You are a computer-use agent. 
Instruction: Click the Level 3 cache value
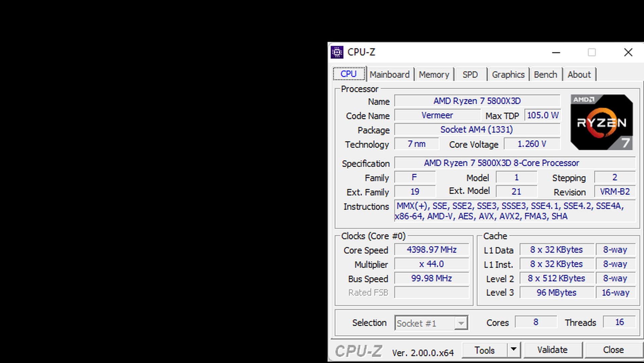[556, 292]
